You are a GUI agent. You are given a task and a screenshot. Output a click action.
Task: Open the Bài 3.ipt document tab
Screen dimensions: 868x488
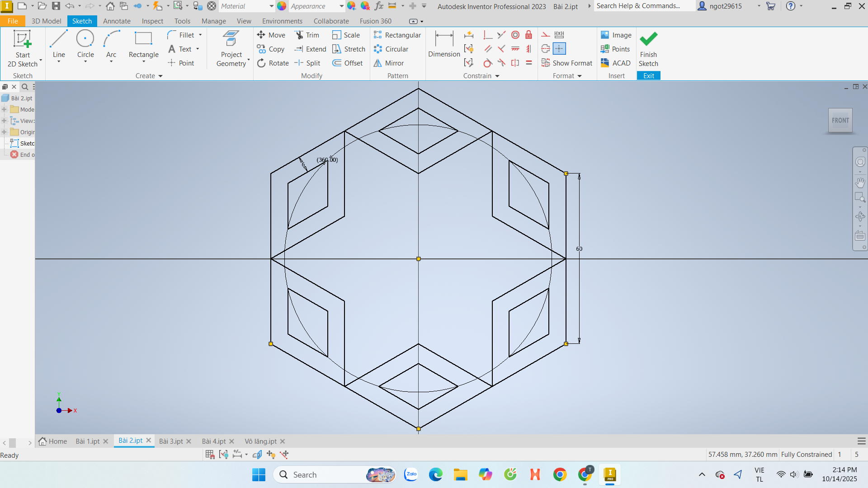point(171,441)
